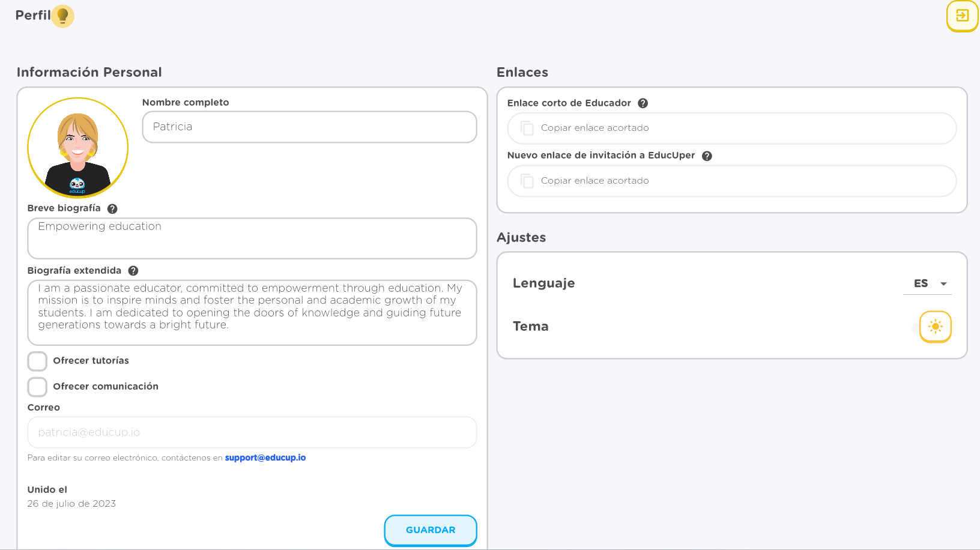Viewport: 980px width, 550px height.
Task: Click the Breve biografía text box
Action: point(252,238)
